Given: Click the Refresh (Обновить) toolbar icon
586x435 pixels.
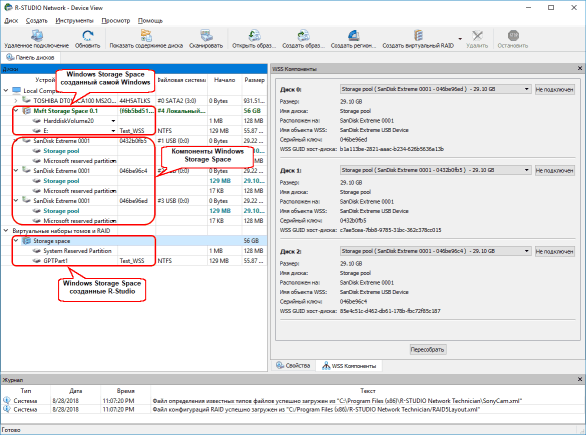Looking at the screenshot, I should (x=87, y=36).
